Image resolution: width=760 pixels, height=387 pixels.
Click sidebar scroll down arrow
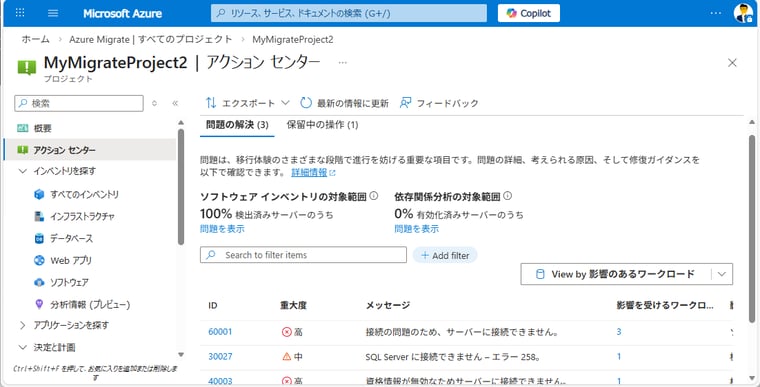click(x=181, y=355)
